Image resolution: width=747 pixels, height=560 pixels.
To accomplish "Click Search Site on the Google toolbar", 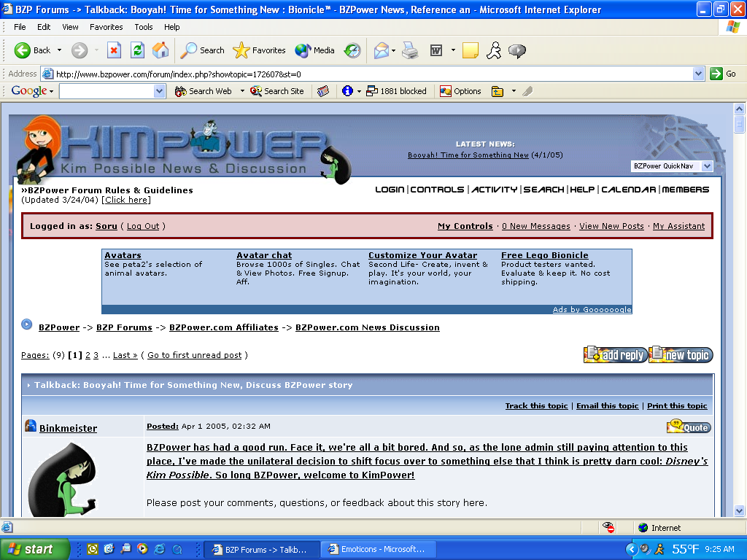I will pyautogui.click(x=276, y=91).
